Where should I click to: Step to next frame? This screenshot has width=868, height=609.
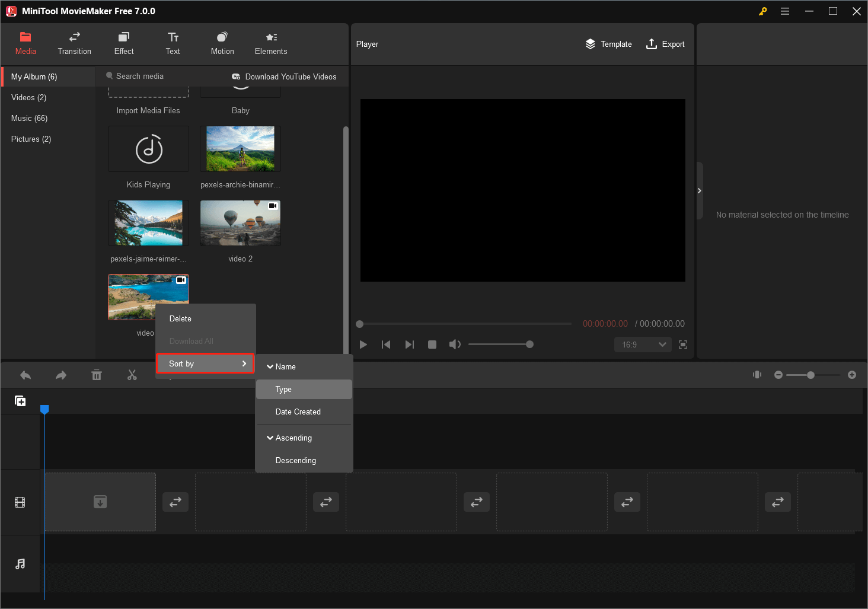coord(409,345)
